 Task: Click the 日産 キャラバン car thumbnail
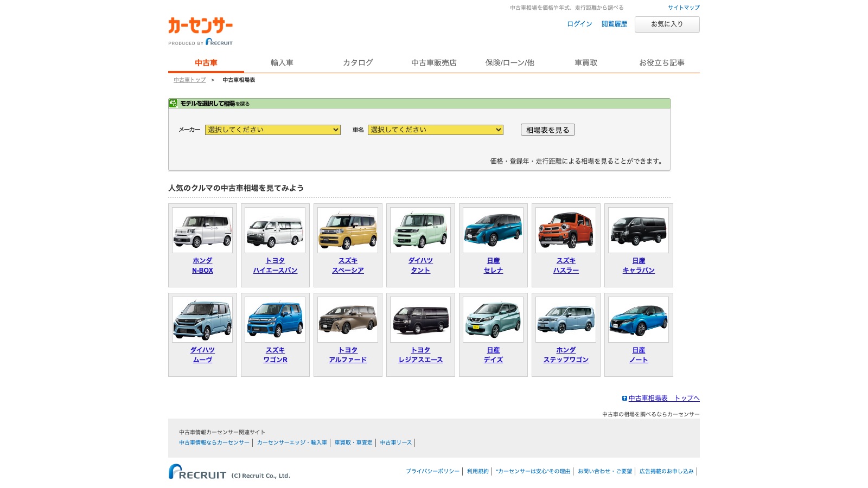(x=639, y=230)
